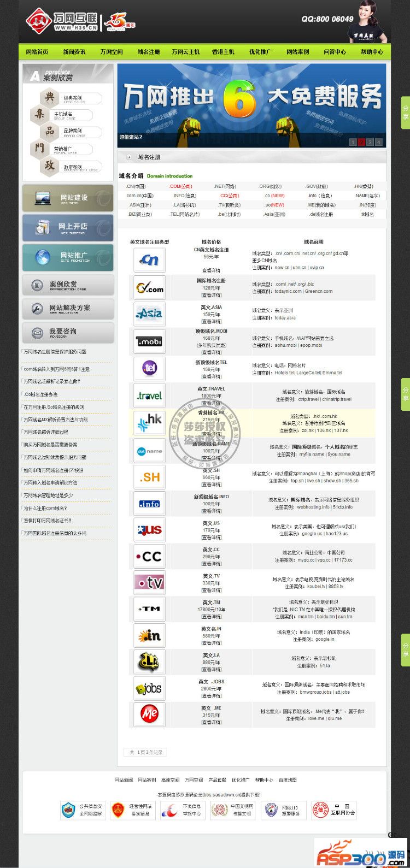Select the .us domain logo
This screenshot has height=868, width=410.
(149, 530)
